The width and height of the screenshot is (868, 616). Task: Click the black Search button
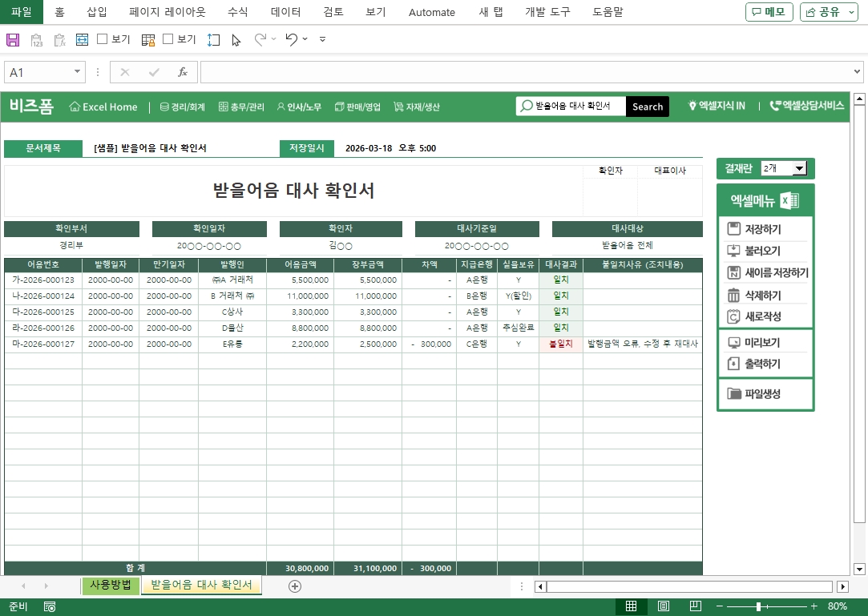click(647, 107)
